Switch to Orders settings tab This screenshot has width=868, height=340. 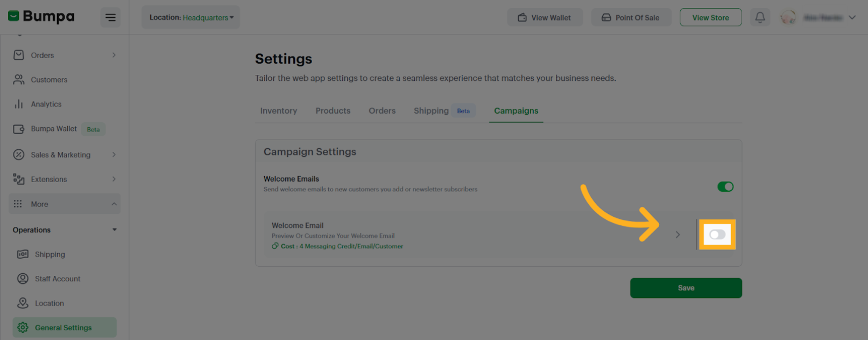tap(382, 110)
